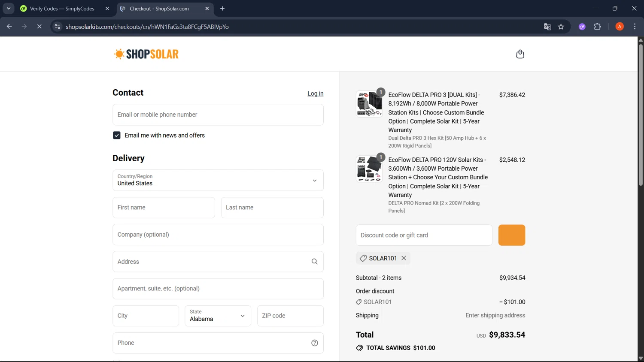The image size is (644, 362).
Task: Click the ShopSolar logo
Action: pyautogui.click(x=146, y=54)
